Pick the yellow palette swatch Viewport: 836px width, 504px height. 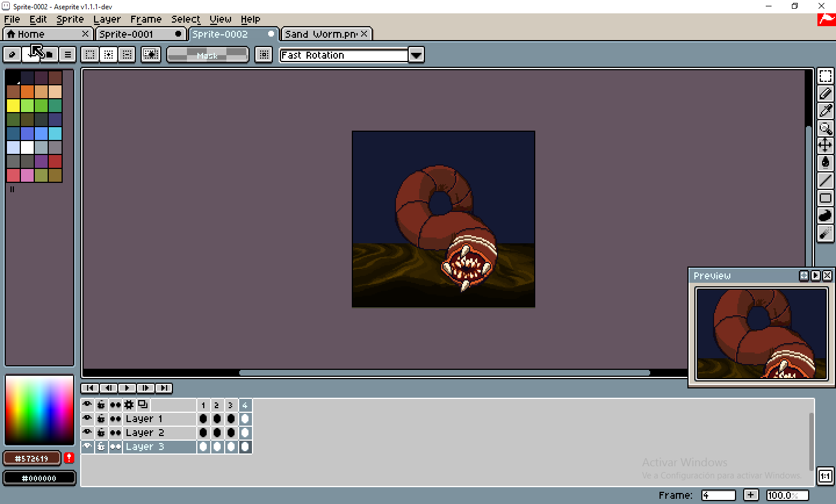[13, 105]
